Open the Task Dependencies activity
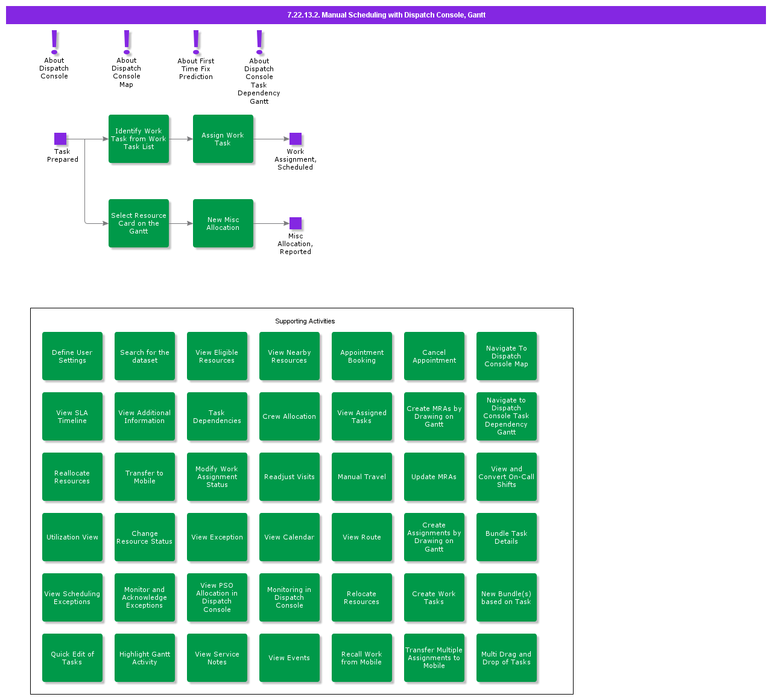Viewport: 772px width, 700px height. [x=217, y=416]
